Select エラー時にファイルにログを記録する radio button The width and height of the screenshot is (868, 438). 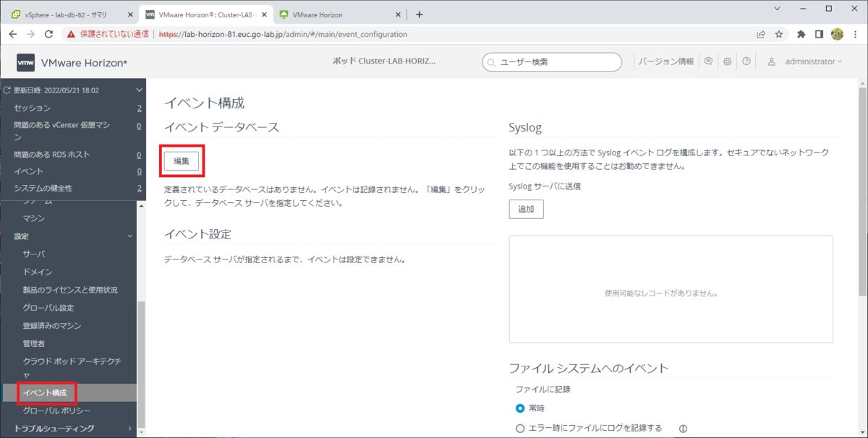point(520,429)
